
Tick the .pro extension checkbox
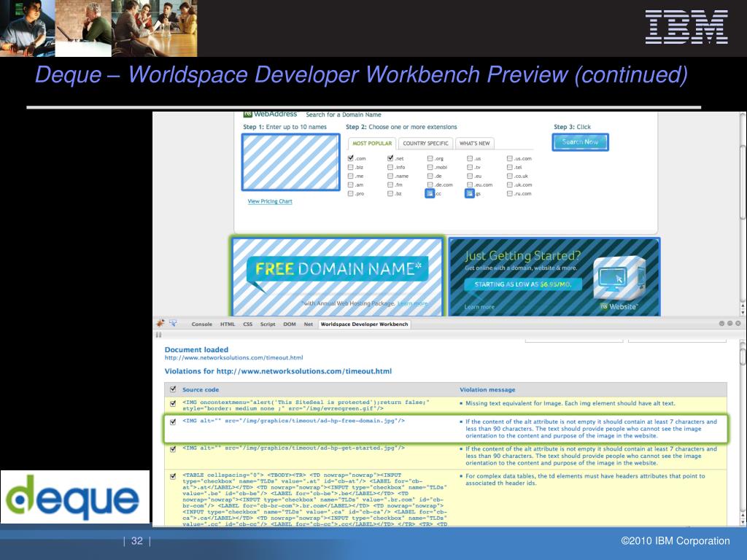351,194
